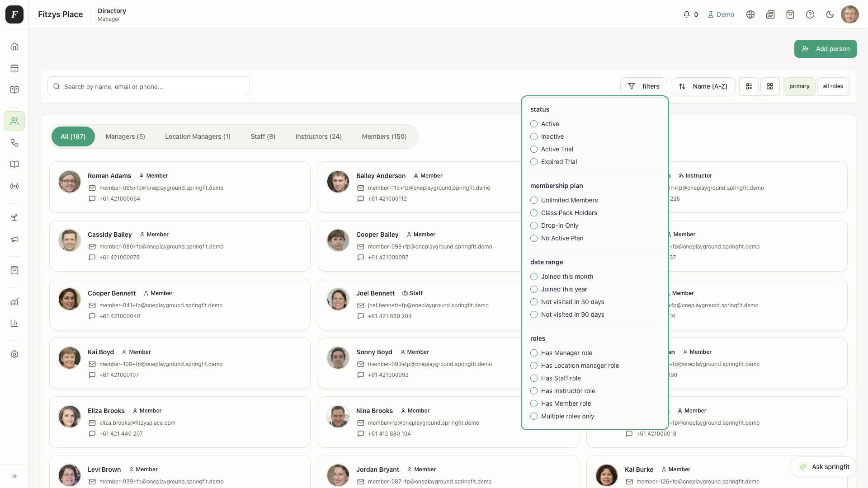Screen dimensions: 868x488
Task: Expand the sidebar with chevrons
Action: [14, 476]
